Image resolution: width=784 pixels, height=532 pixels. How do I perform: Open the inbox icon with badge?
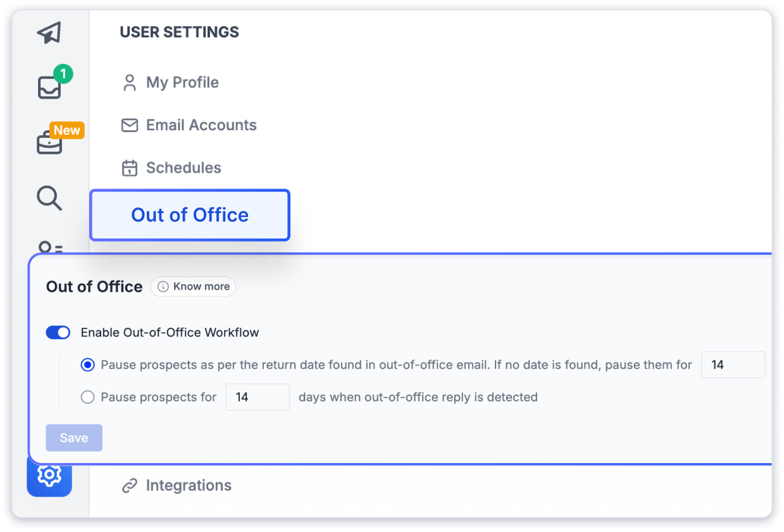tap(49, 87)
